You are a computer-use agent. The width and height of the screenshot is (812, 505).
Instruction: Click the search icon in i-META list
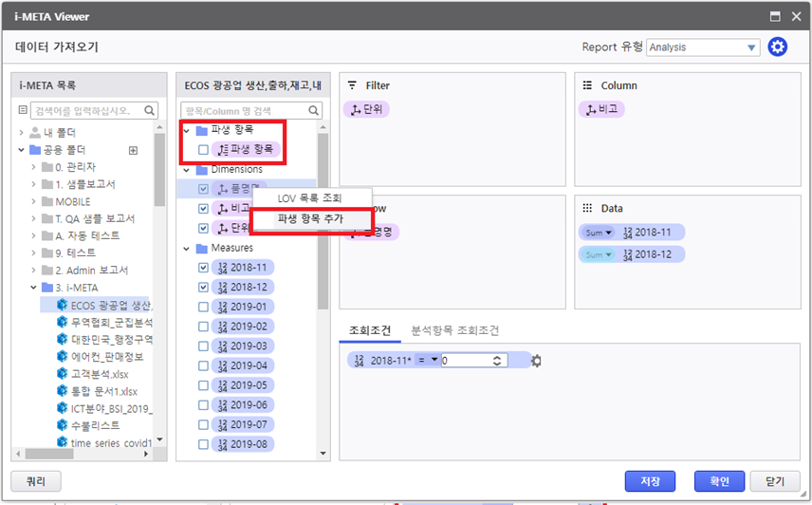click(x=150, y=111)
